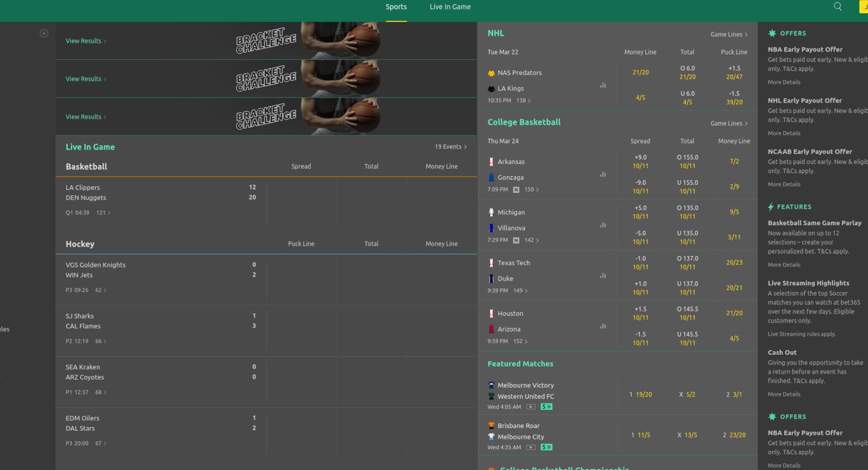Click the top Offers star icon
868x470 pixels.
pyautogui.click(x=772, y=33)
